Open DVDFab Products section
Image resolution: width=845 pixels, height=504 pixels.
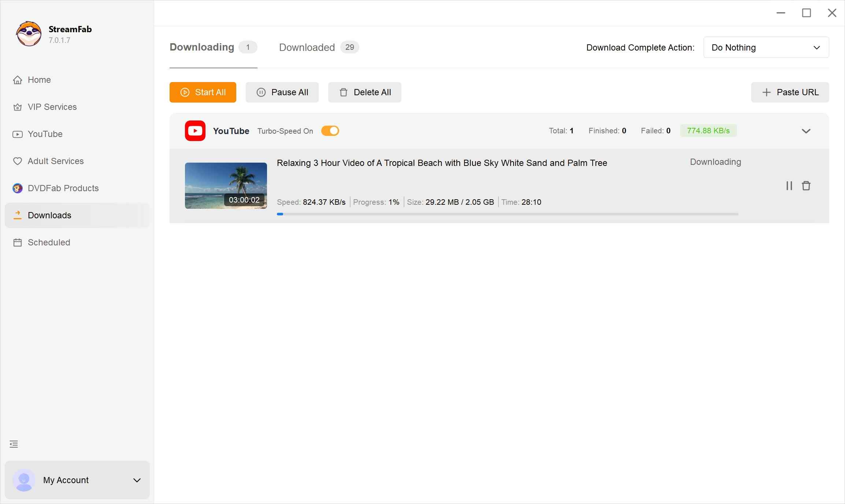(x=63, y=188)
